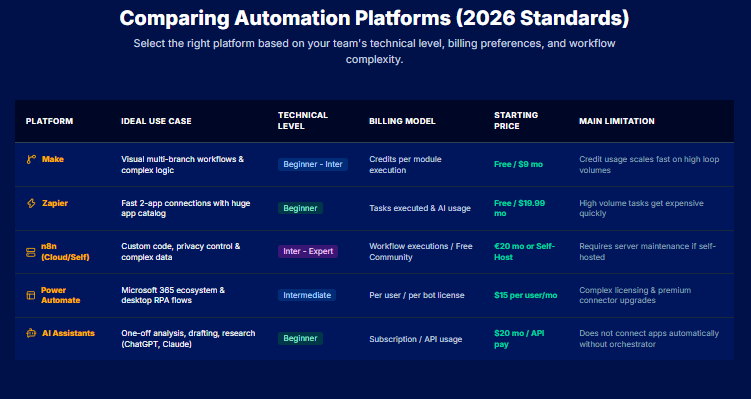Click AI Assistants' Beginner level badge

click(300, 339)
